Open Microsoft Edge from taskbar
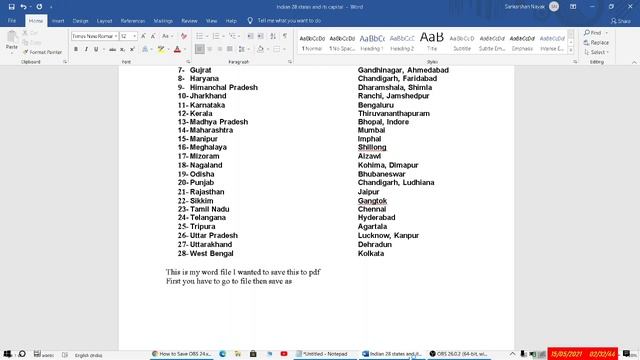The height and width of the screenshot is (360, 640). pyautogui.click(x=222, y=354)
